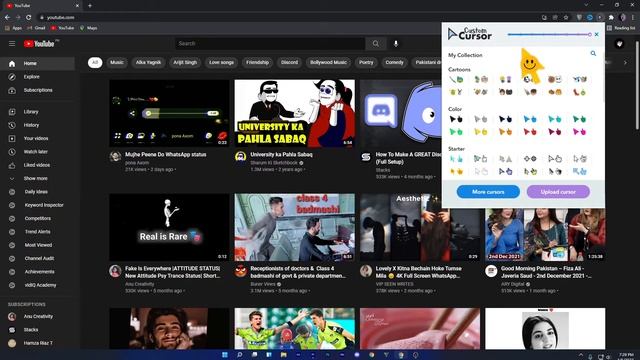
Task: Select the yellow cursor pack under Color
Action: pos(480,132)
